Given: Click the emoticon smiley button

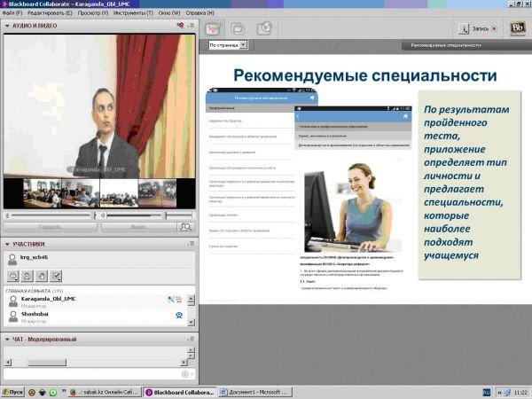Looking at the screenshot, I should click(x=13, y=276).
